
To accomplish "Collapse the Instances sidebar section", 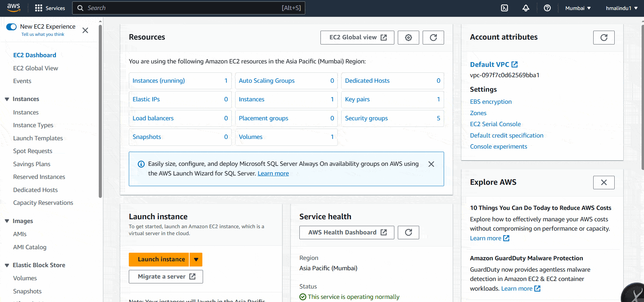I will pos(7,99).
